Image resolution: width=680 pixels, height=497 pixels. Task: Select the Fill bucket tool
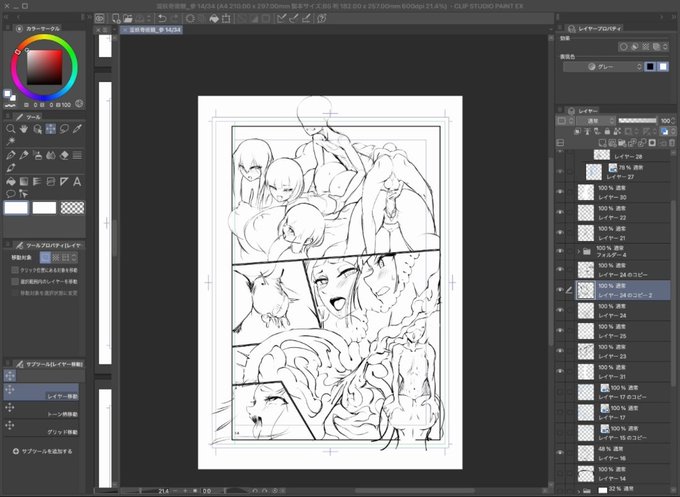10,182
